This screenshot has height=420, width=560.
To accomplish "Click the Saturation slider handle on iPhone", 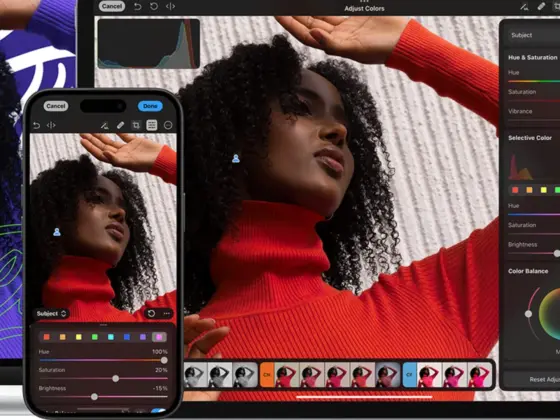I will tap(116, 378).
